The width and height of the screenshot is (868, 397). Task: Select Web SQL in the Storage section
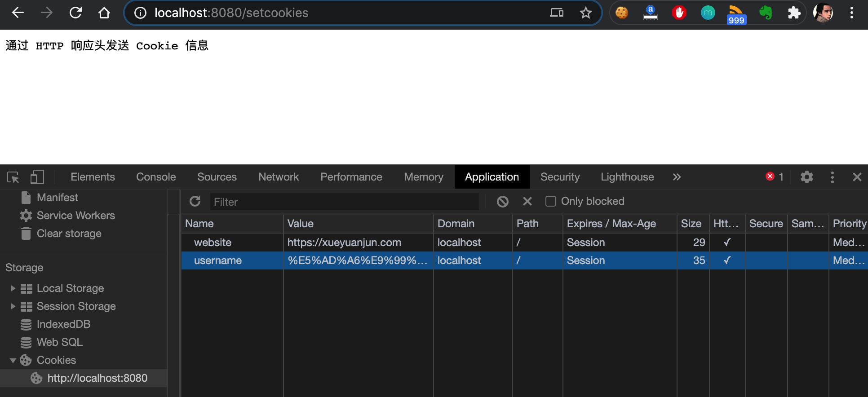click(59, 342)
